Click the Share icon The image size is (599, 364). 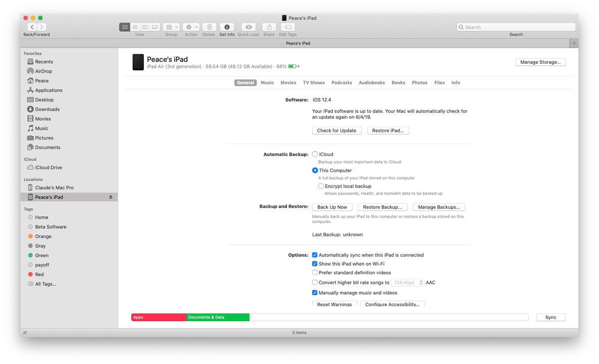(x=269, y=27)
